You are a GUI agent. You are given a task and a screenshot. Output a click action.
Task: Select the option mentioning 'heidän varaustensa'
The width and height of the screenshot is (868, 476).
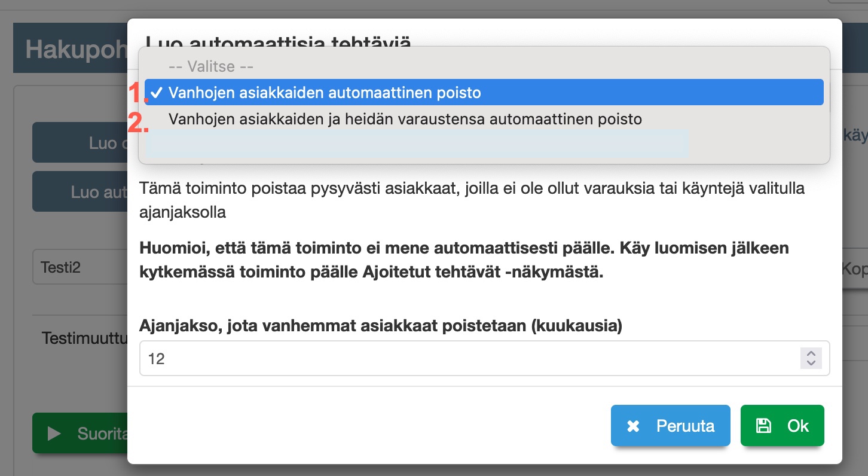click(405, 119)
